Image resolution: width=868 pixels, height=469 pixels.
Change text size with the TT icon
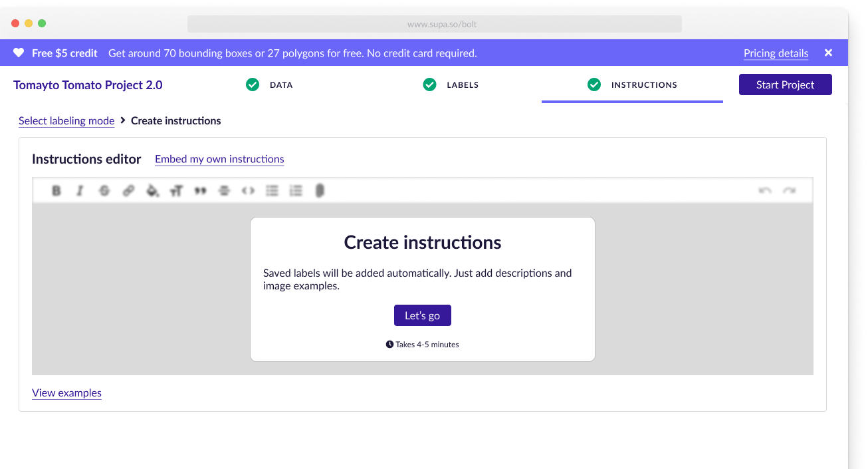point(176,191)
